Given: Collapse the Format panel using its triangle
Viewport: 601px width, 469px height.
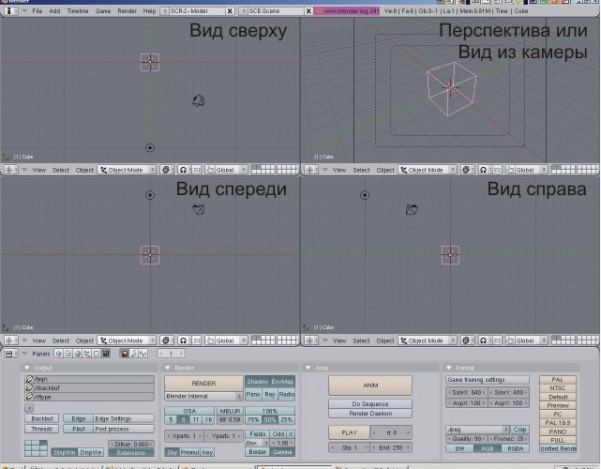Looking at the screenshot, I should (447, 367).
